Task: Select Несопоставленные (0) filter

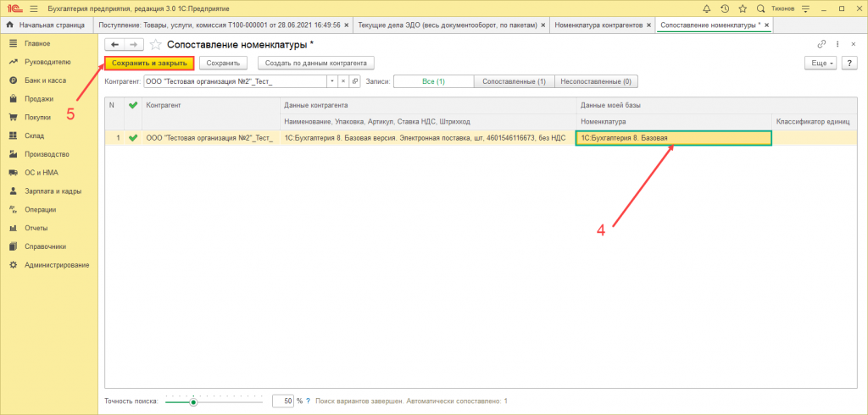Action: (x=596, y=81)
